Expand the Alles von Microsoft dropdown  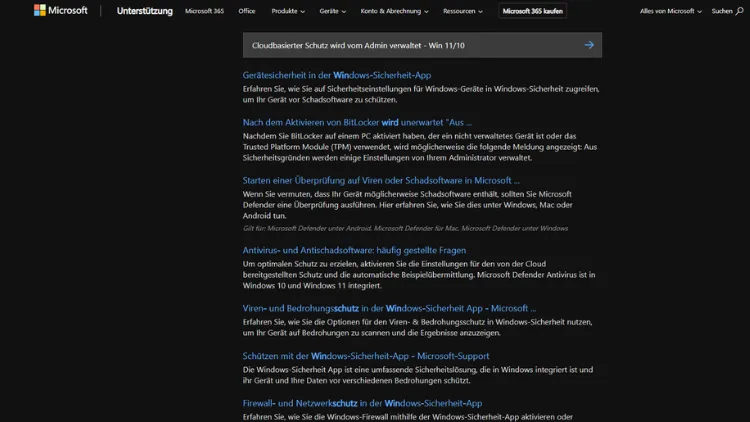click(671, 11)
